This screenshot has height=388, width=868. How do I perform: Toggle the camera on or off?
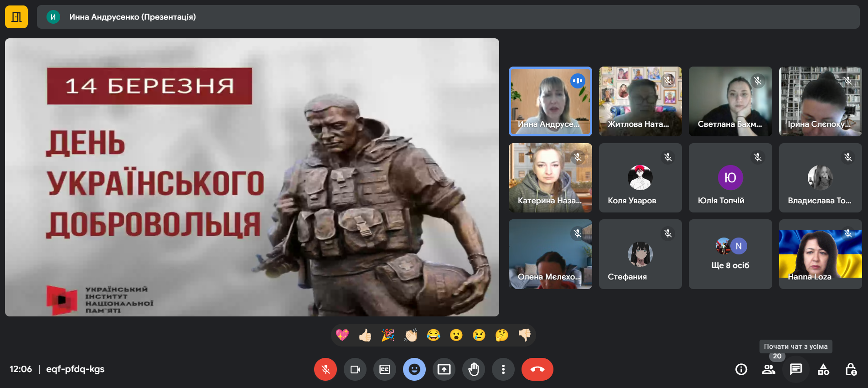pyautogui.click(x=355, y=369)
